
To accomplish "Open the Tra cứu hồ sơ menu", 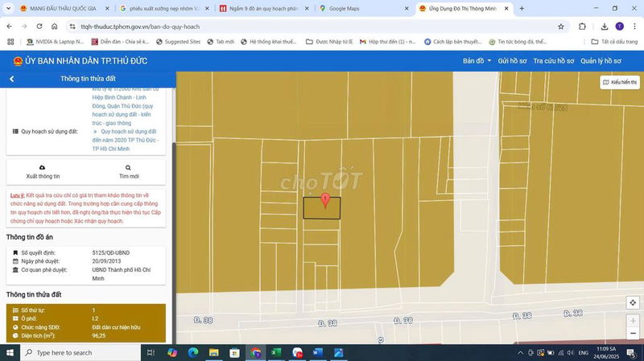I will [x=553, y=60].
